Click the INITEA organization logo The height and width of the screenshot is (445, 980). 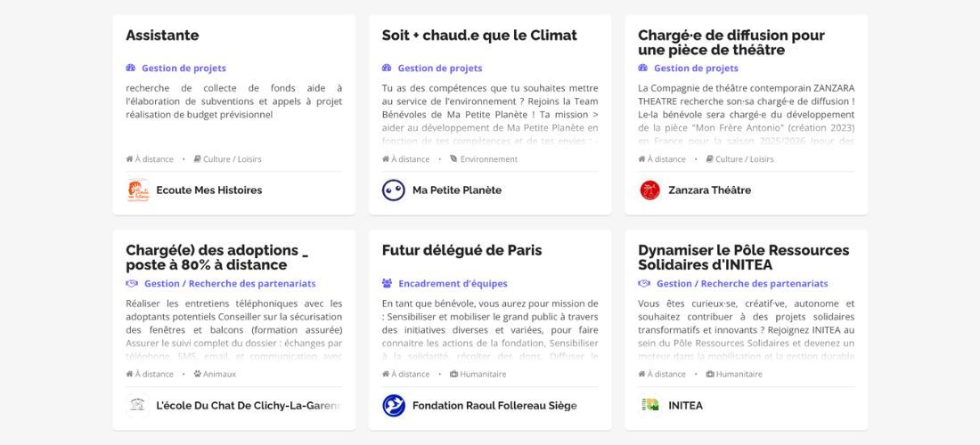(x=650, y=406)
